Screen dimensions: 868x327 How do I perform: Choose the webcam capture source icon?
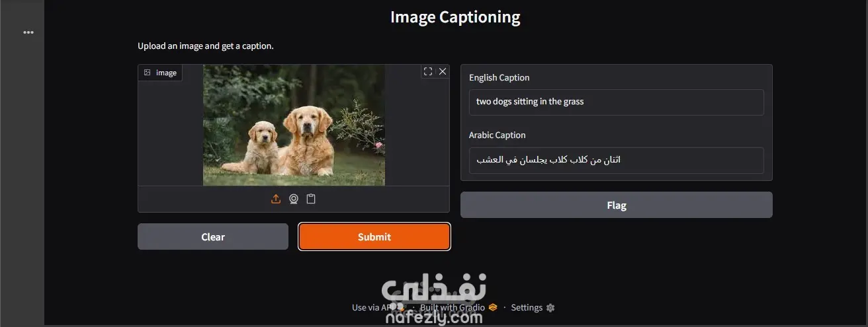294,199
